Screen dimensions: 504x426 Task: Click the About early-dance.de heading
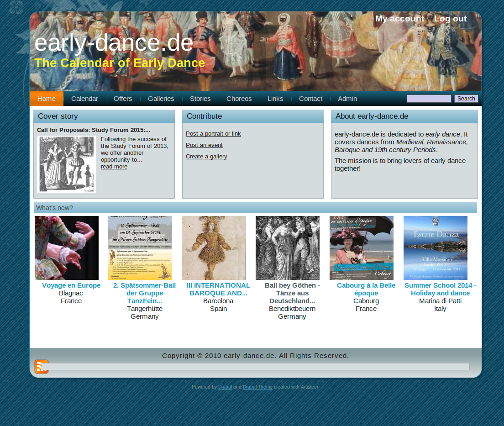click(372, 116)
